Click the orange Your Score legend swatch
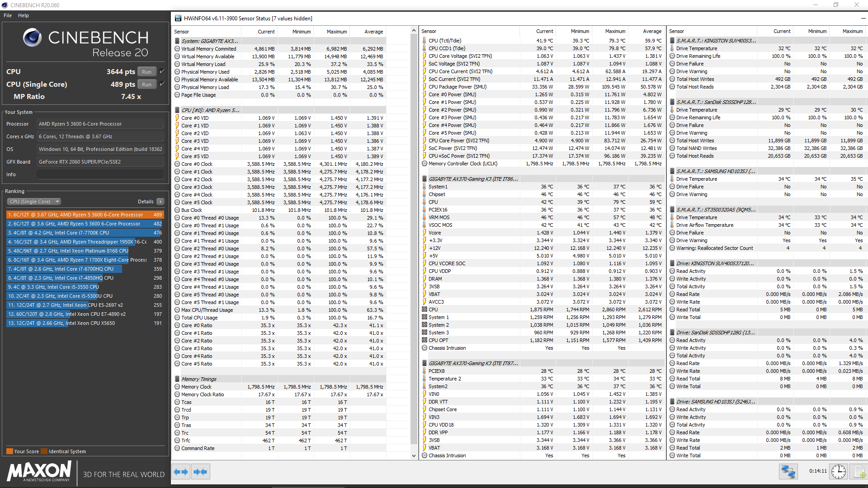The image size is (868, 488). [x=9, y=451]
